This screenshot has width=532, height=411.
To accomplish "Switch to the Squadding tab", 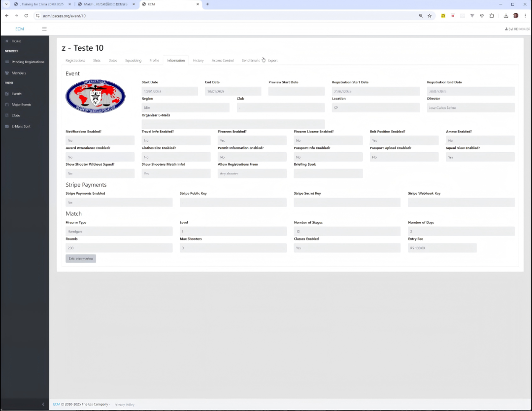I will (x=133, y=61).
